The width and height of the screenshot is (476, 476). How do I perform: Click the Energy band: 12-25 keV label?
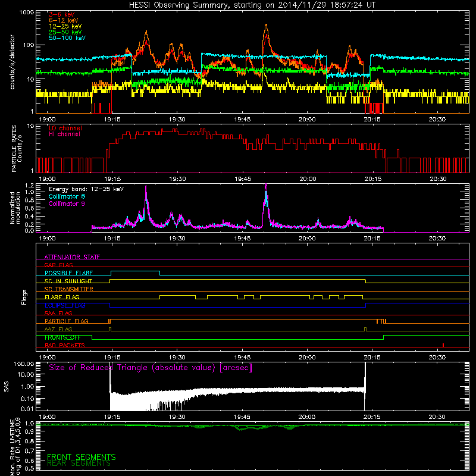pyautogui.click(x=86, y=189)
